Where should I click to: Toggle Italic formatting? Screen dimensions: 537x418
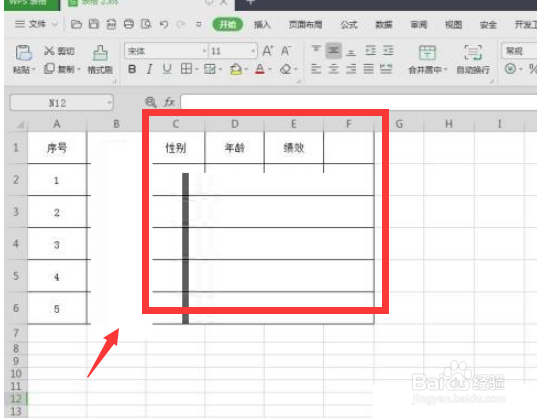point(149,69)
